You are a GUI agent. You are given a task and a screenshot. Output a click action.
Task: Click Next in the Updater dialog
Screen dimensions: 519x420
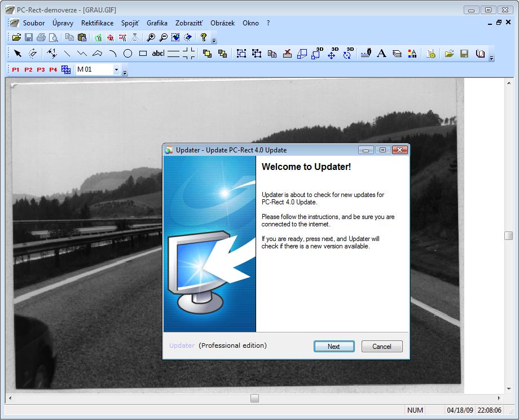334,347
